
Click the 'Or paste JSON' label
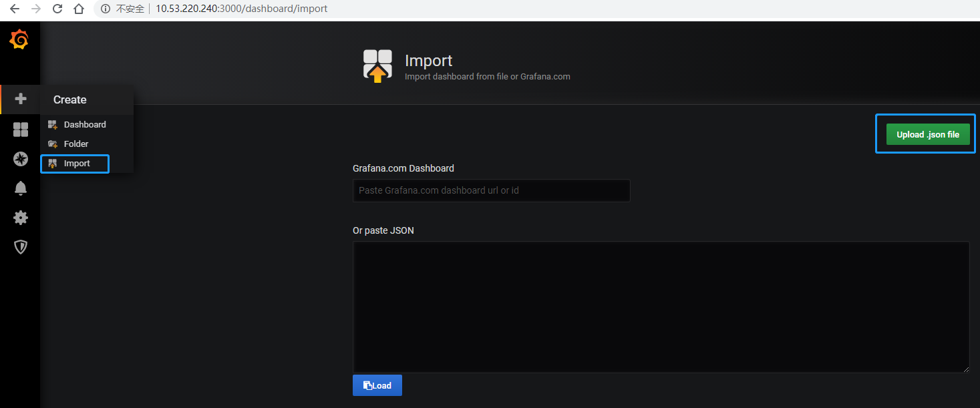[383, 230]
